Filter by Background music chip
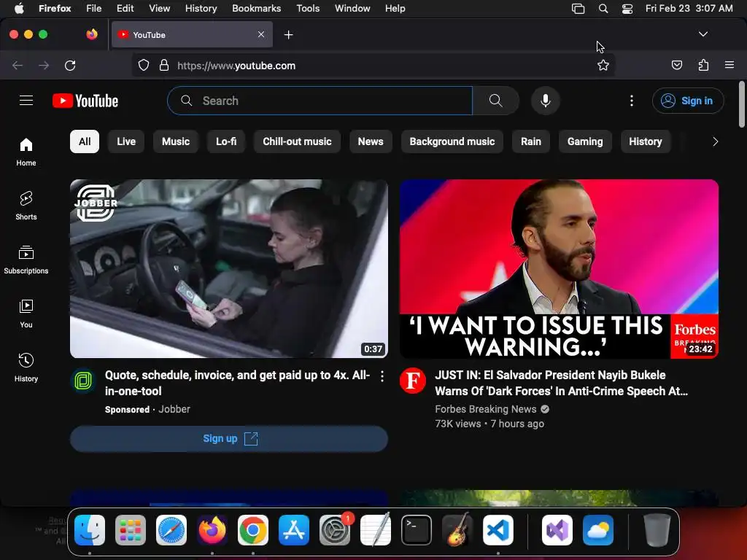747x560 pixels. (x=452, y=141)
